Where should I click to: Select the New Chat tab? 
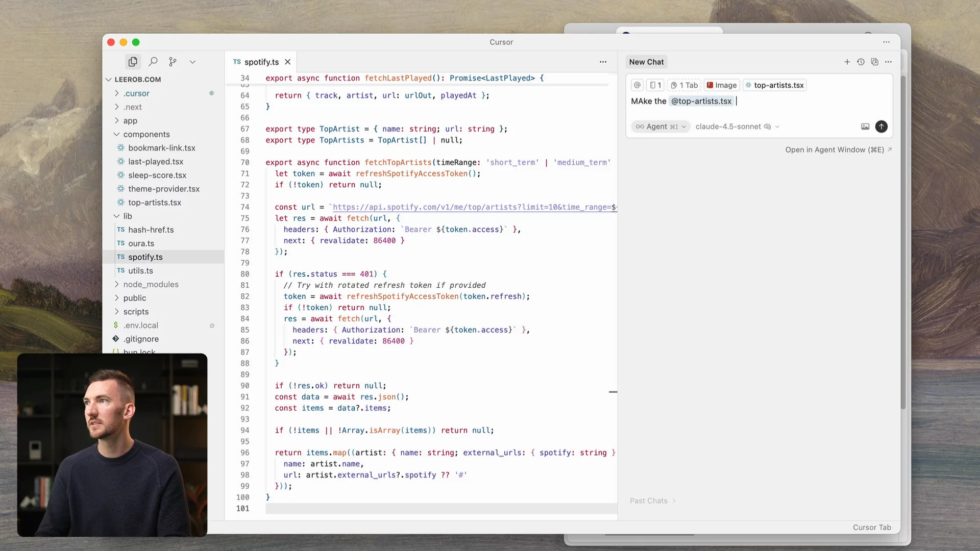646,62
